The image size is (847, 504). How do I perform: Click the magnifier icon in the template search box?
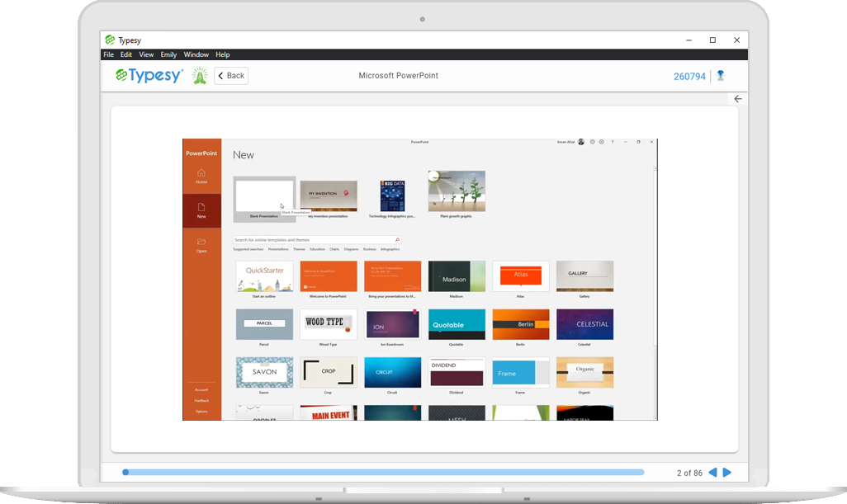coord(397,240)
